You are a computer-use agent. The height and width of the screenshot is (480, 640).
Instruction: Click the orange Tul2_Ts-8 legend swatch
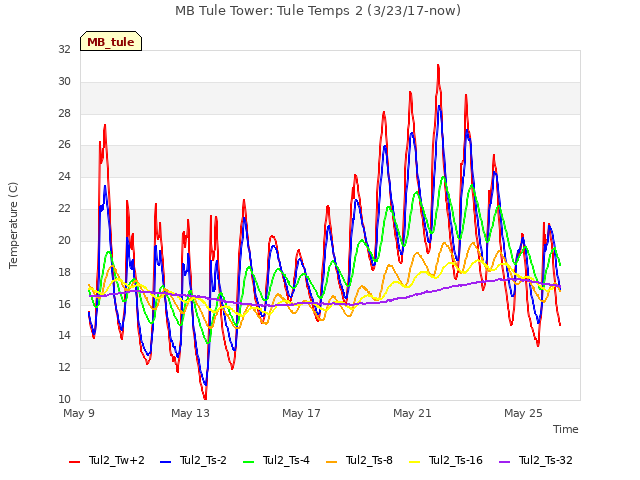pyautogui.click(x=332, y=462)
